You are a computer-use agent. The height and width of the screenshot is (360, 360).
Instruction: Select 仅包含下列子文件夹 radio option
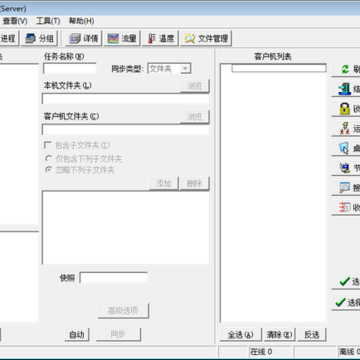(x=48, y=158)
